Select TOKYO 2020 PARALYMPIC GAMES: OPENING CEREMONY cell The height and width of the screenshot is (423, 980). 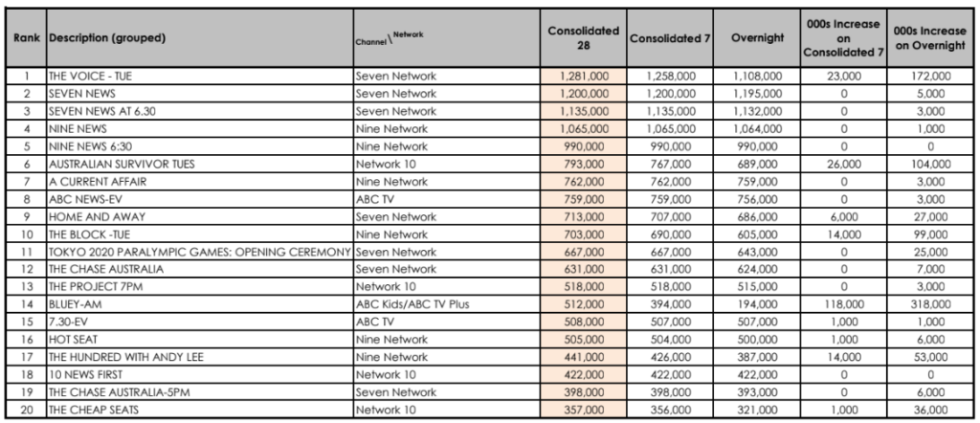tap(199, 252)
